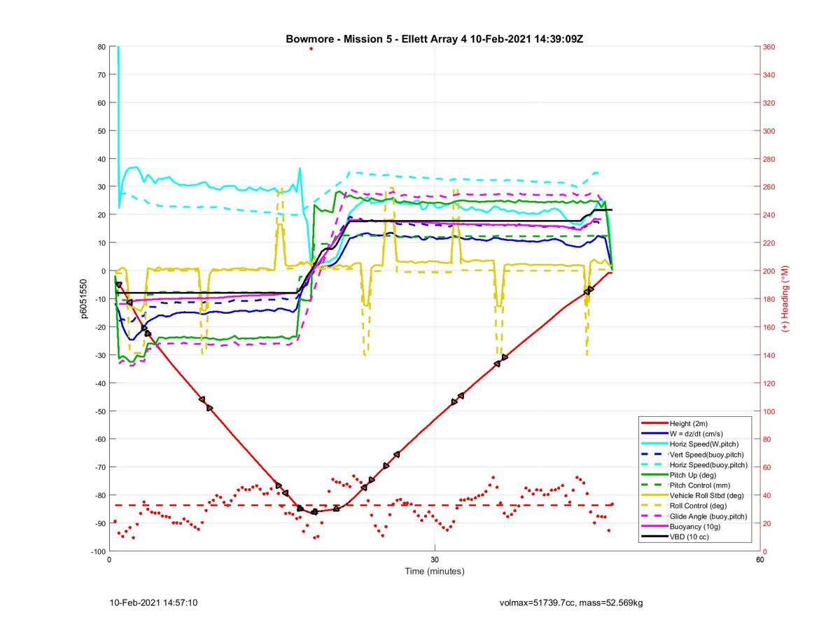Click the '220' heading axis tick label

(770, 243)
